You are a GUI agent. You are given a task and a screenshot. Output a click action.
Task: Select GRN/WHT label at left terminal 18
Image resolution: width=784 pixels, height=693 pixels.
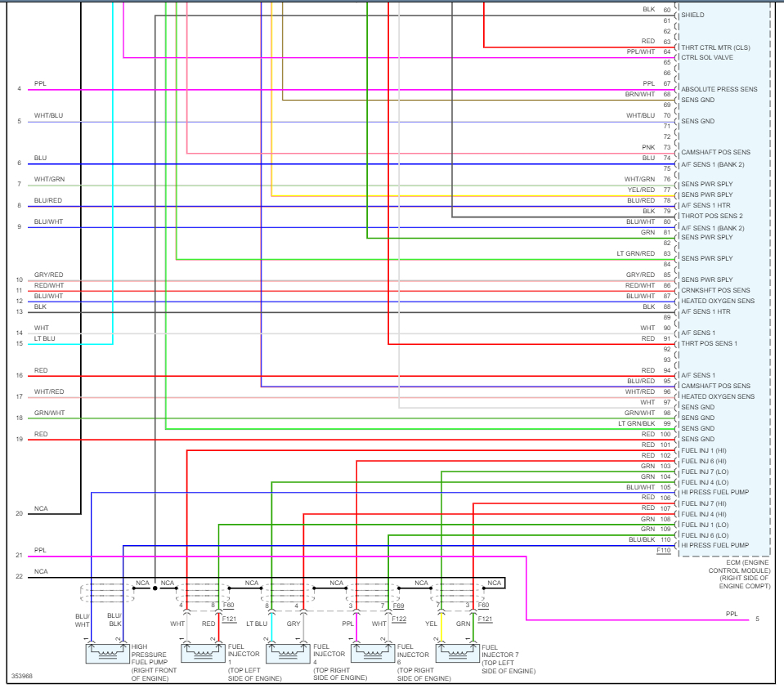click(50, 414)
